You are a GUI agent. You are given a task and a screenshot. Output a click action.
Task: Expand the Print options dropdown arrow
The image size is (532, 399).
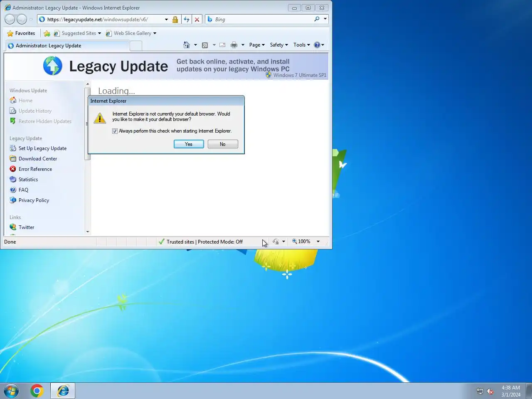(x=243, y=45)
